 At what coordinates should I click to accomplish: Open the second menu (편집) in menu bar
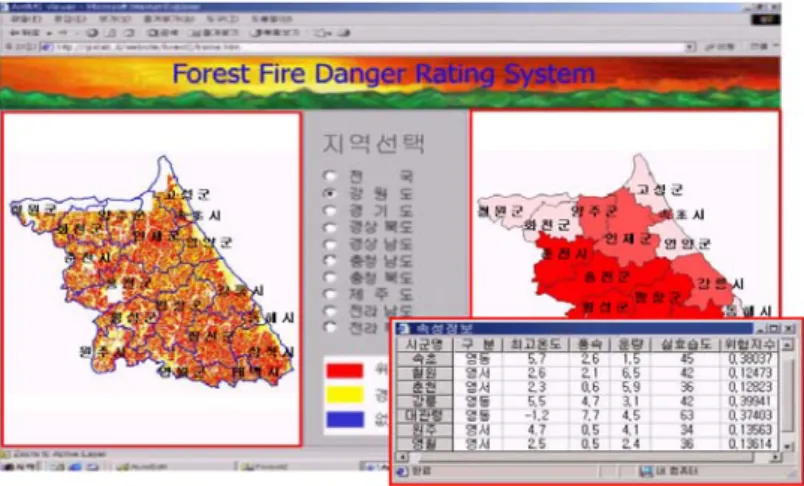coord(70,19)
